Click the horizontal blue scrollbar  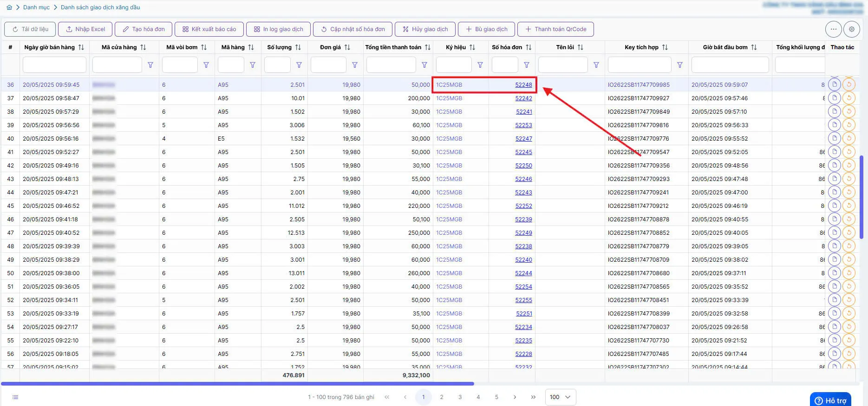[x=237, y=384]
